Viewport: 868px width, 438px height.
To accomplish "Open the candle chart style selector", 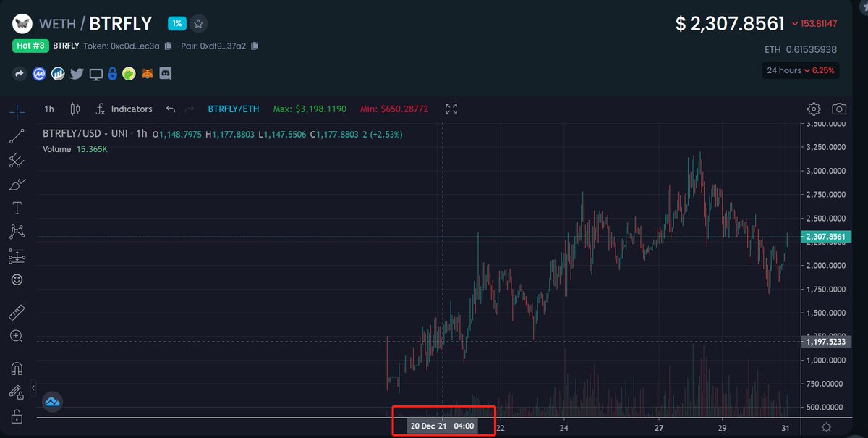I will click(x=75, y=109).
